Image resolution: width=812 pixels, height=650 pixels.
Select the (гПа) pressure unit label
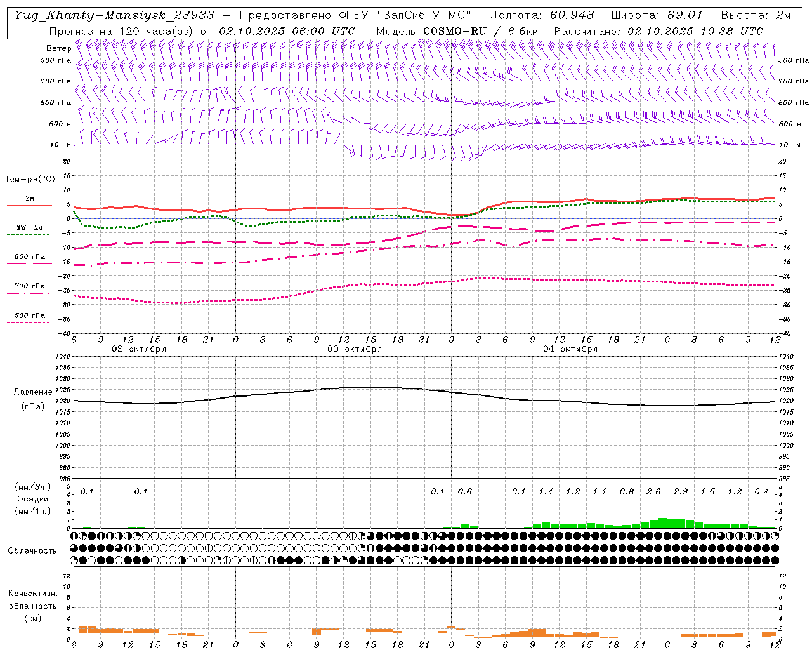pos(33,407)
